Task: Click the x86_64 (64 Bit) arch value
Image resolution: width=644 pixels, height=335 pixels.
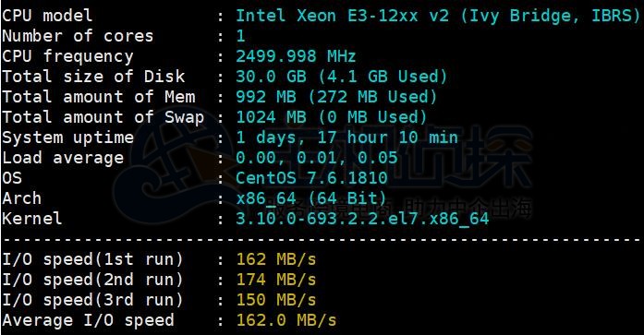Action: 310,198
